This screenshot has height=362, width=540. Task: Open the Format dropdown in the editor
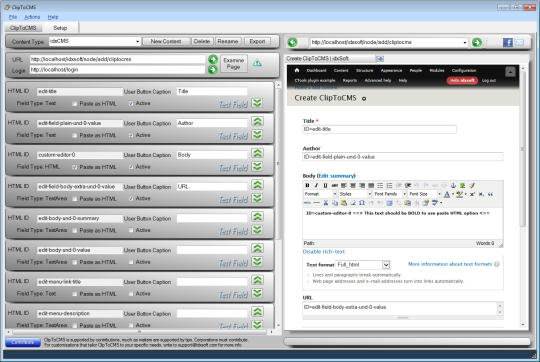(x=334, y=194)
